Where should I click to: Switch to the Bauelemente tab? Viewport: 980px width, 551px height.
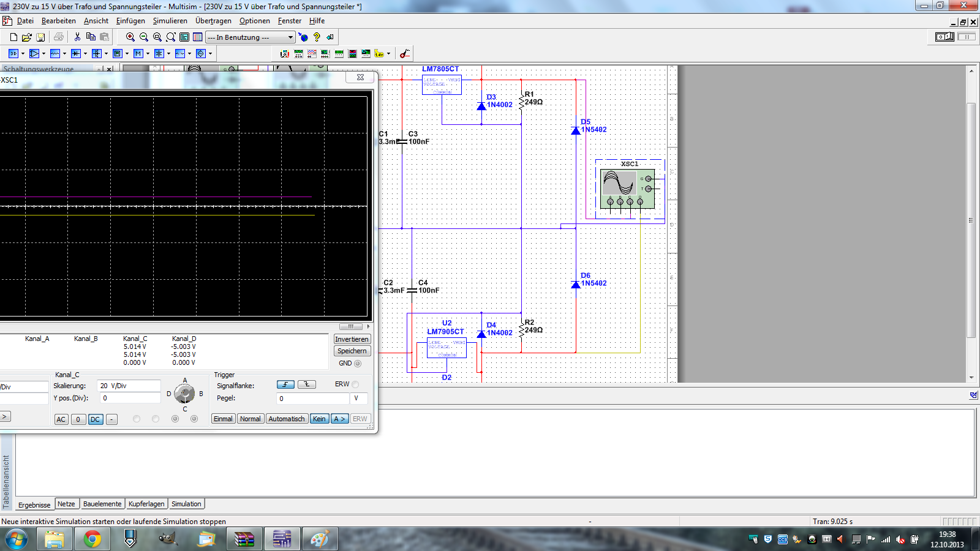point(102,504)
